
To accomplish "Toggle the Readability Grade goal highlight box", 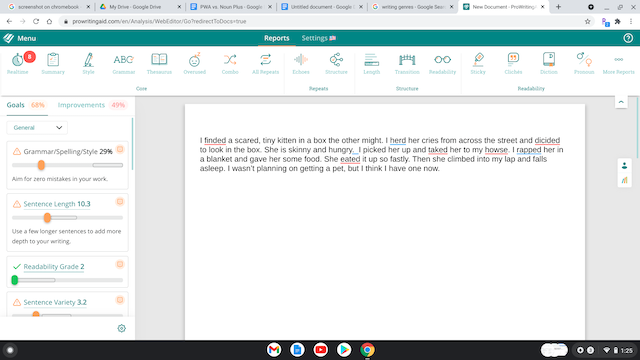I will click(120, 264).
